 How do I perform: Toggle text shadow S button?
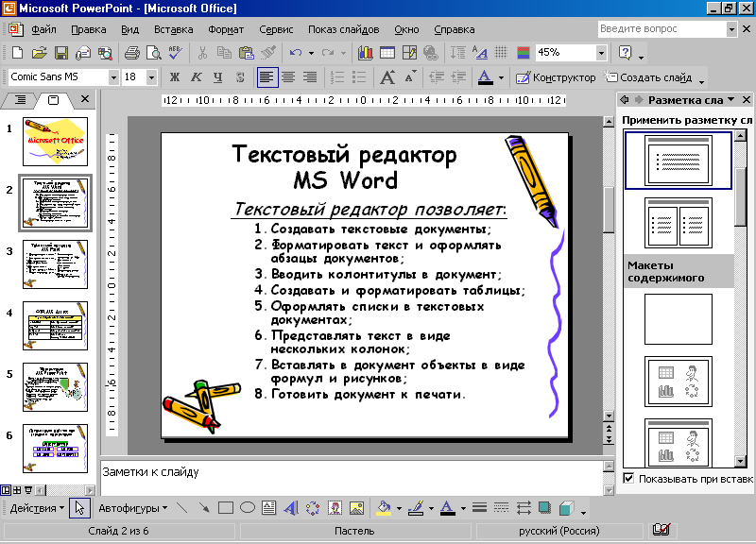(240, 77)
